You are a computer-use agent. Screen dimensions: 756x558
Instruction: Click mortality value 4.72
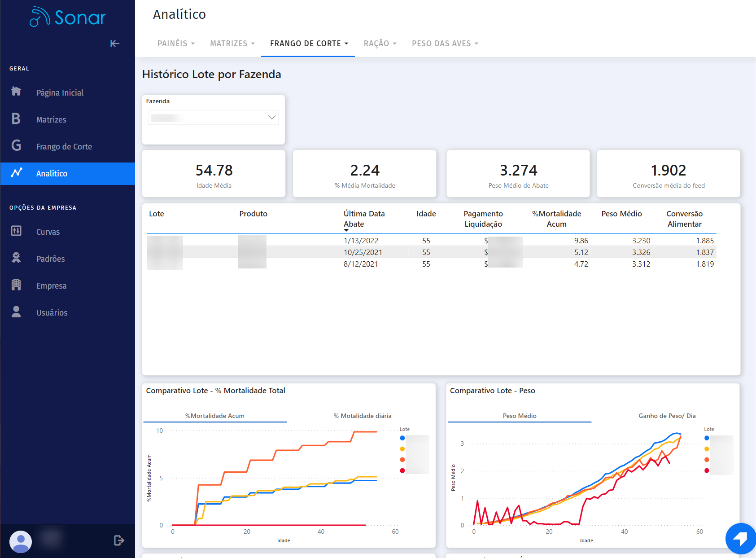(x=581, y=264)
